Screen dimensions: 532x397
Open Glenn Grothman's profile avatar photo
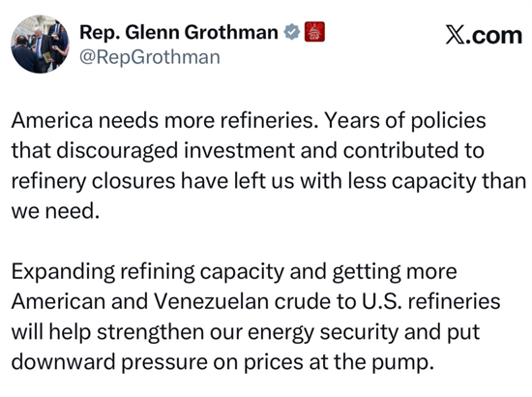(40, 45)
